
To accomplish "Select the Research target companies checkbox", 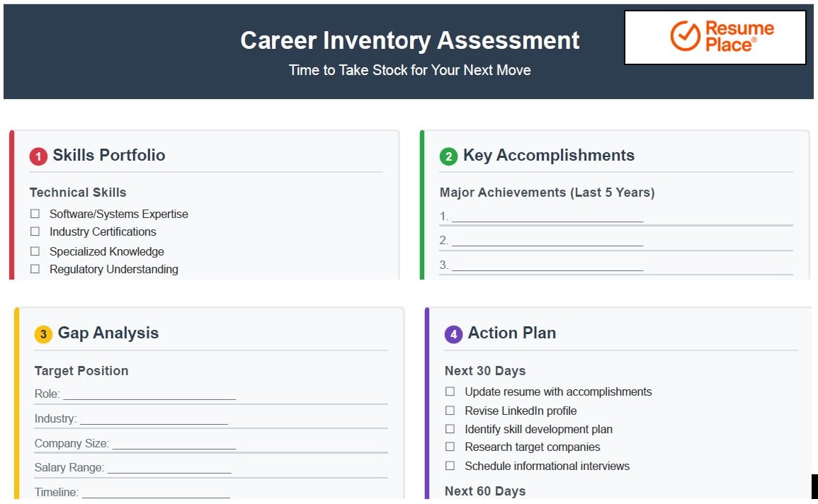I will pyautogui.click(x=450, y=447).
